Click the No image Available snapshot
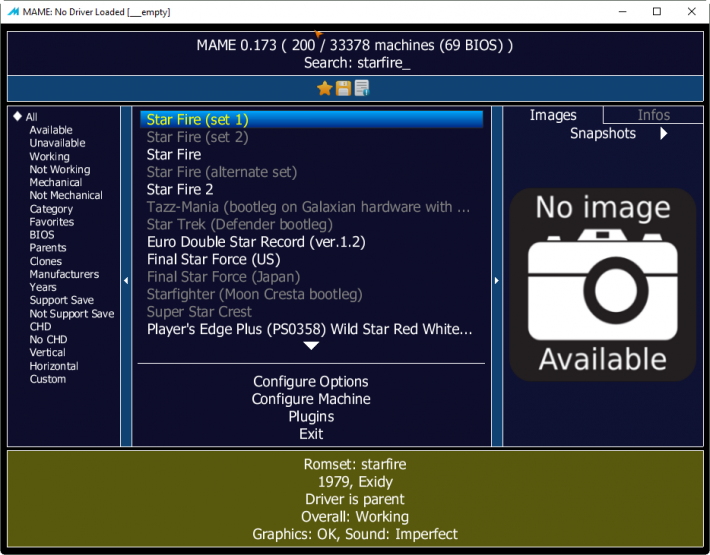The width and height of the screenshot is (710, 555). pos(603,284)
